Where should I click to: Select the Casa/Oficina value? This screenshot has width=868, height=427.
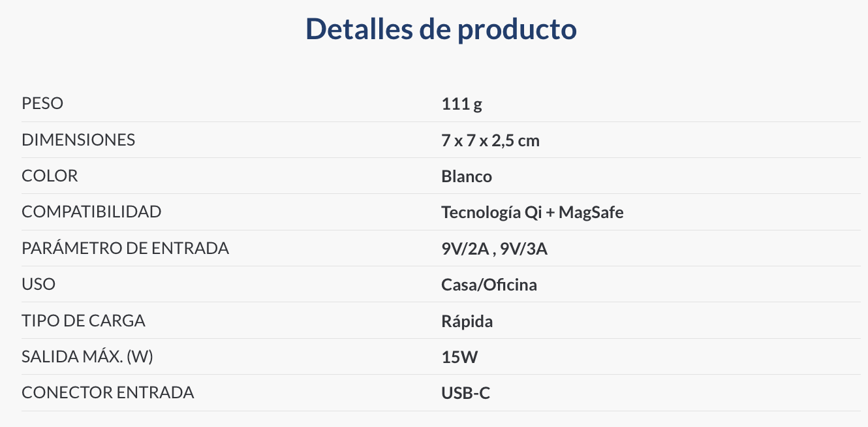coord(489,285)
